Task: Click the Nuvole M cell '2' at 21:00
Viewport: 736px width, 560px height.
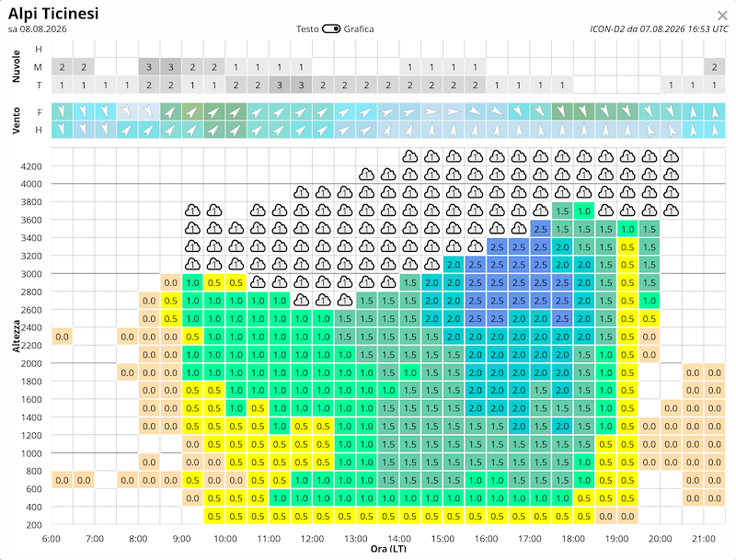Action: click(715, 67)
